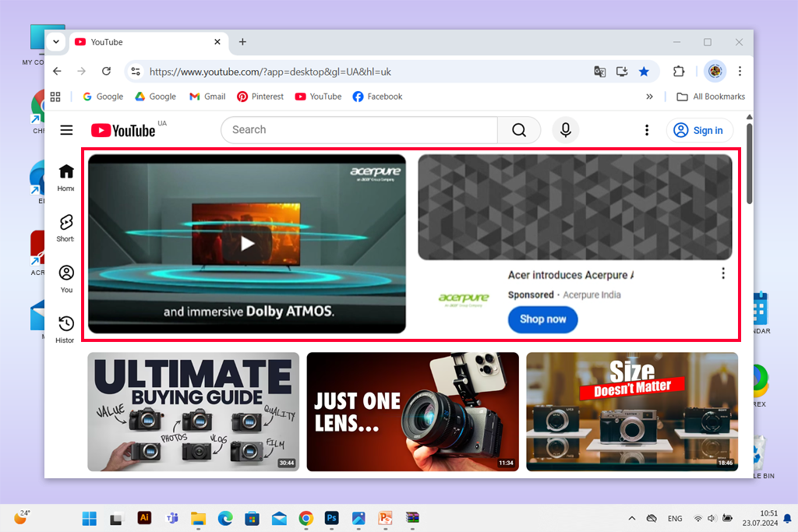Click the Chrome forward arrow
Screen dimensions: 798x532
81,71
